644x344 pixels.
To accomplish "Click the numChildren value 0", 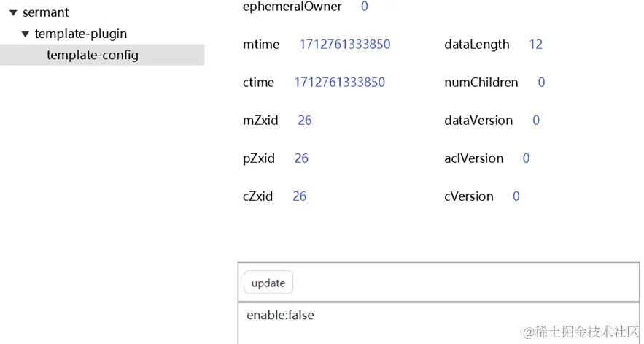I will click(541, 83).
